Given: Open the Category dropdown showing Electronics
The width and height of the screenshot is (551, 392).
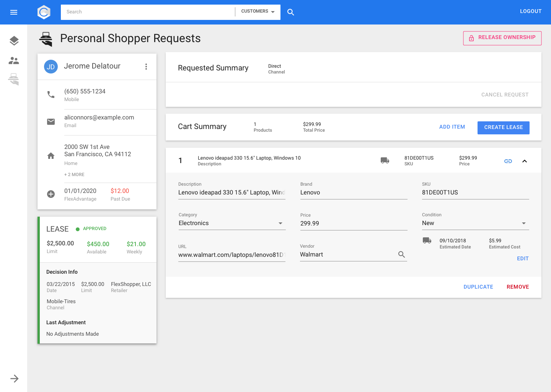Looking at the screenshot, I should point(232,223).
